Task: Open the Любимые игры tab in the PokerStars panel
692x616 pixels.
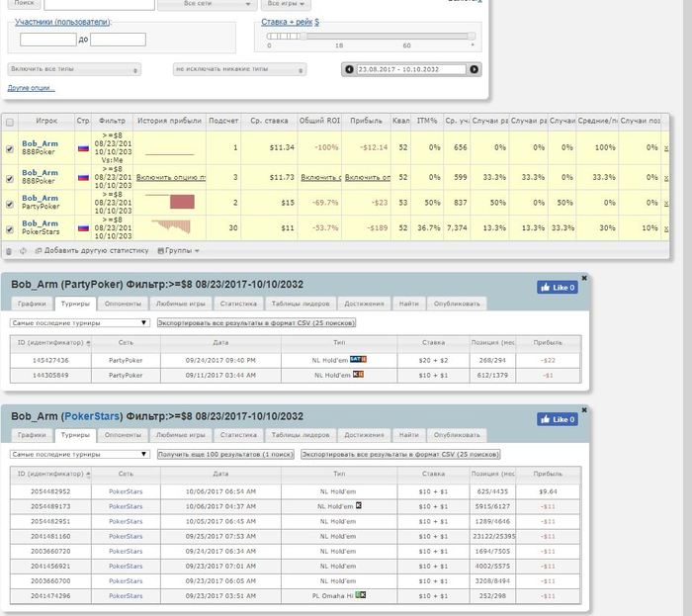Action: tap(181, 435)
